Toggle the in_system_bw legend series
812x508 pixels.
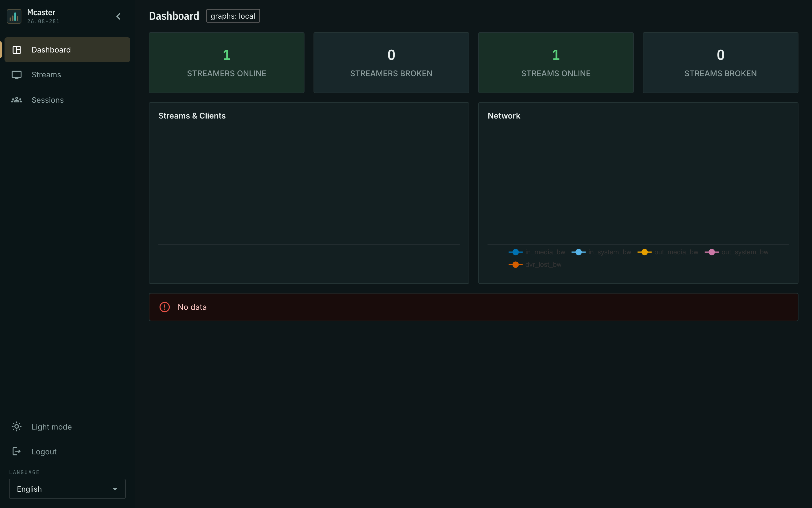click(601, 252)
